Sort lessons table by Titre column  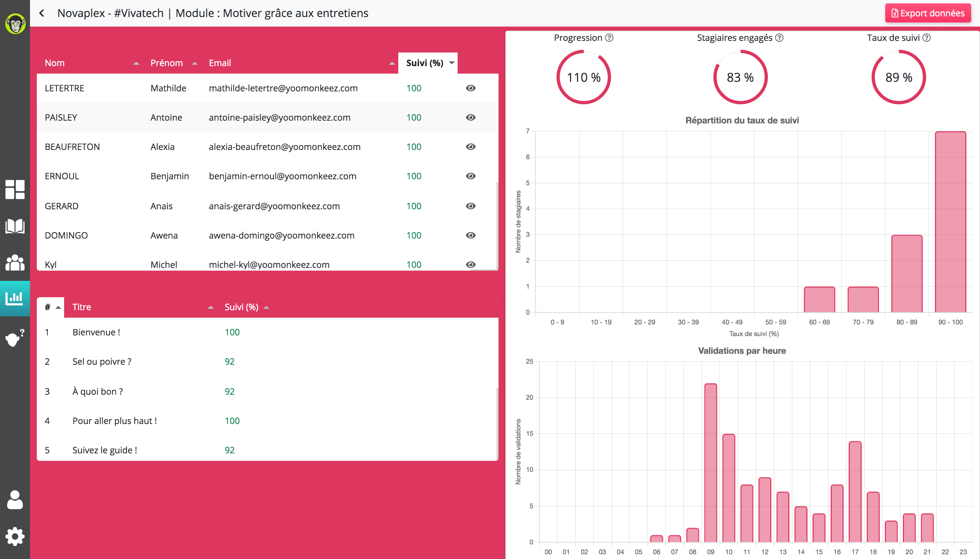(x=82, y=307)
